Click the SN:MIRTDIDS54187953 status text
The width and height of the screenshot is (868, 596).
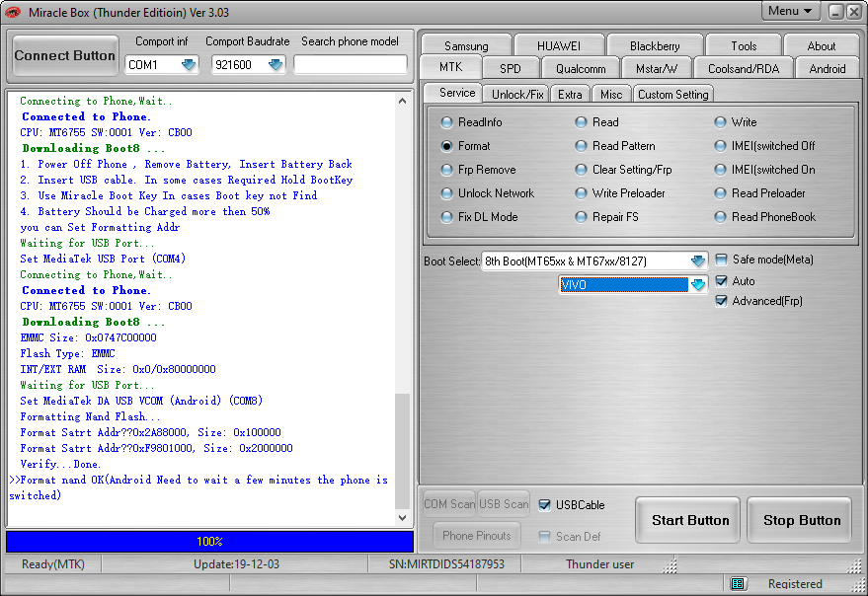click(x=446, y=563)
